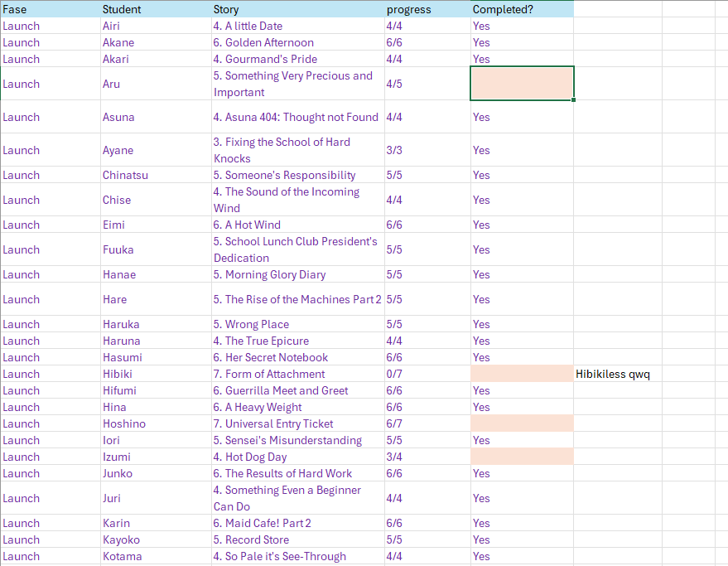Viewport: 728px width, 566px height.
Task: Click the cell '6. Maid Cafe! Part 2'
Action: [297, 523]
